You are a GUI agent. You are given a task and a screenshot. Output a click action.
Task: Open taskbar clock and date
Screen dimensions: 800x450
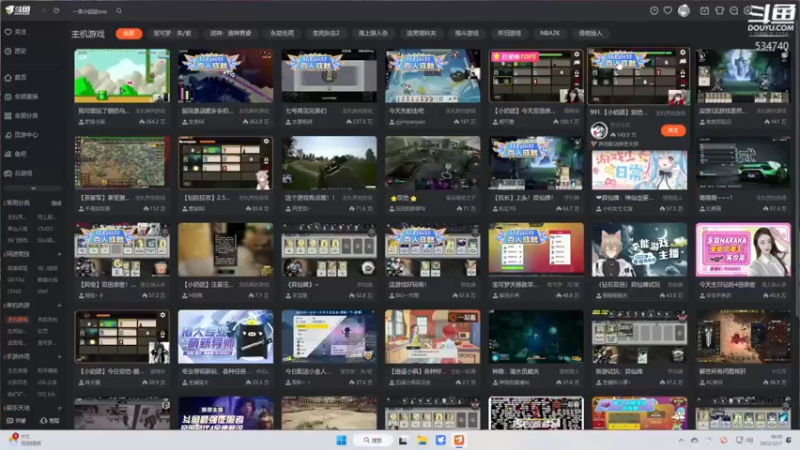771,440
